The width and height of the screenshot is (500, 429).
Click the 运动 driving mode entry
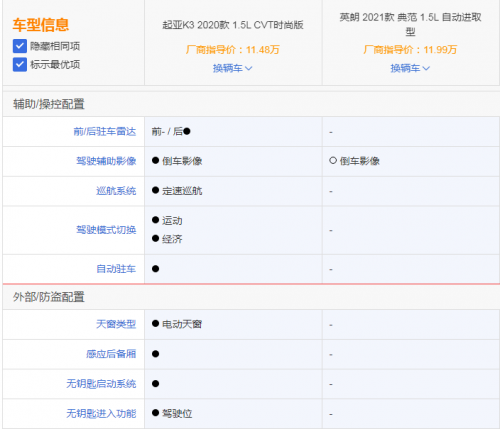pos(167,221)
